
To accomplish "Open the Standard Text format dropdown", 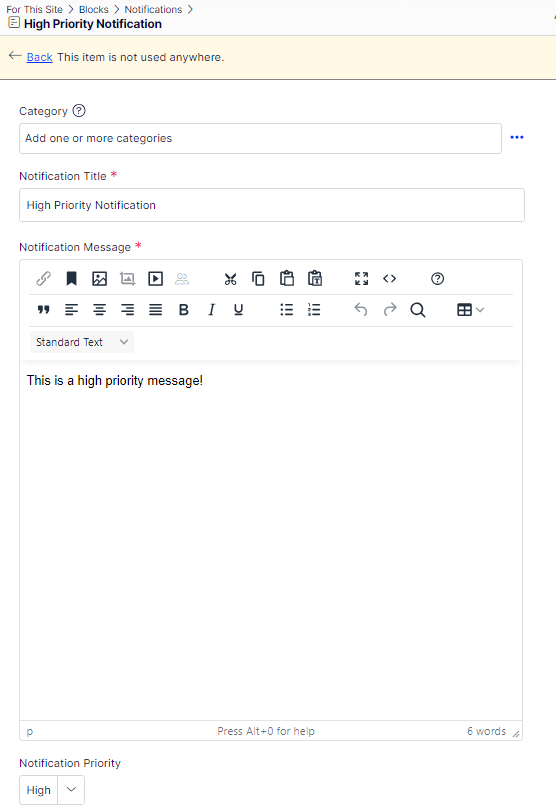I will pyautogui.click(x=82, y=342).
